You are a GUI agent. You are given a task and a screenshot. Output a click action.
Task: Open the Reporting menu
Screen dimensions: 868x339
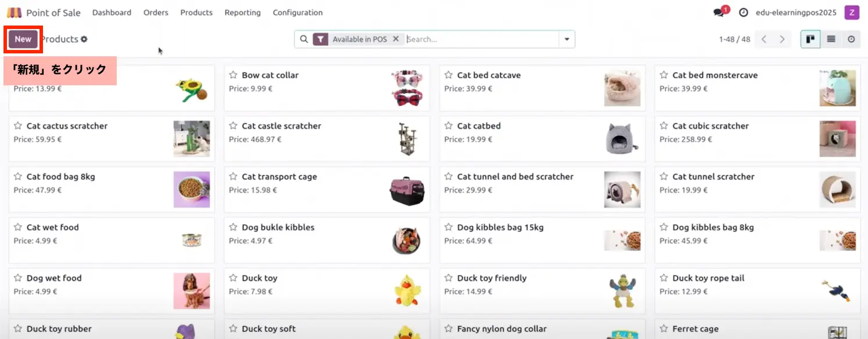pyautogui.click(x=242, y=13)
